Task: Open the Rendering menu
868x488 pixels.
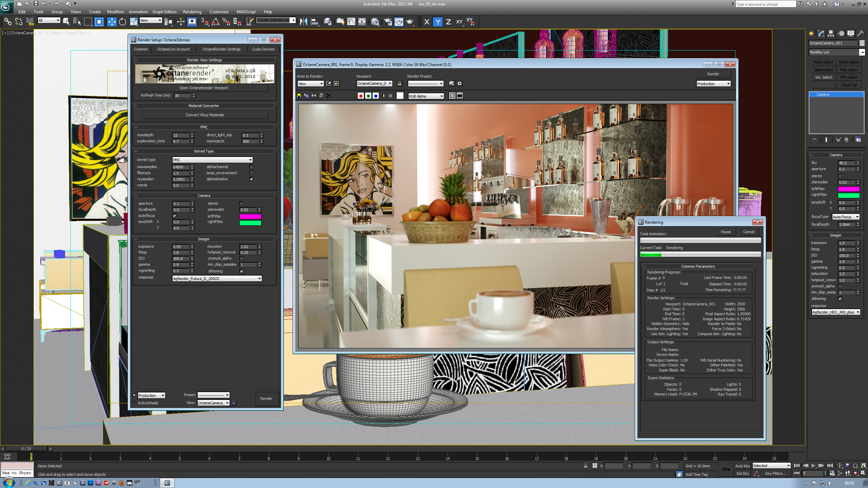Action: tap(192, 12)
